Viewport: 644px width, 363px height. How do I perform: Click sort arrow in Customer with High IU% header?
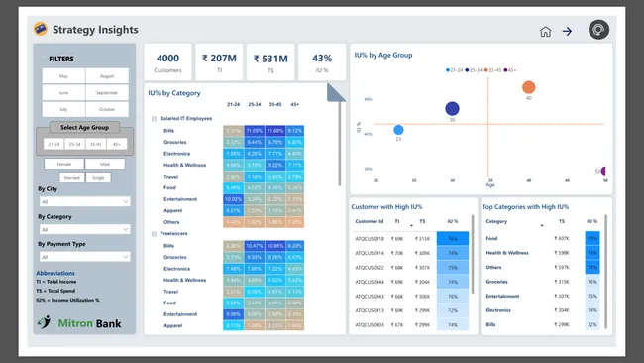[411, 226]
